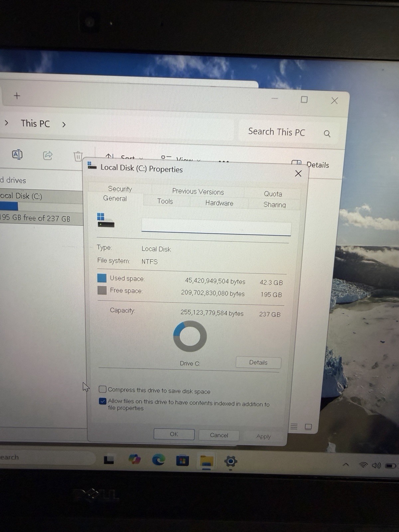Select the Quota tab

tap(273, 194)
